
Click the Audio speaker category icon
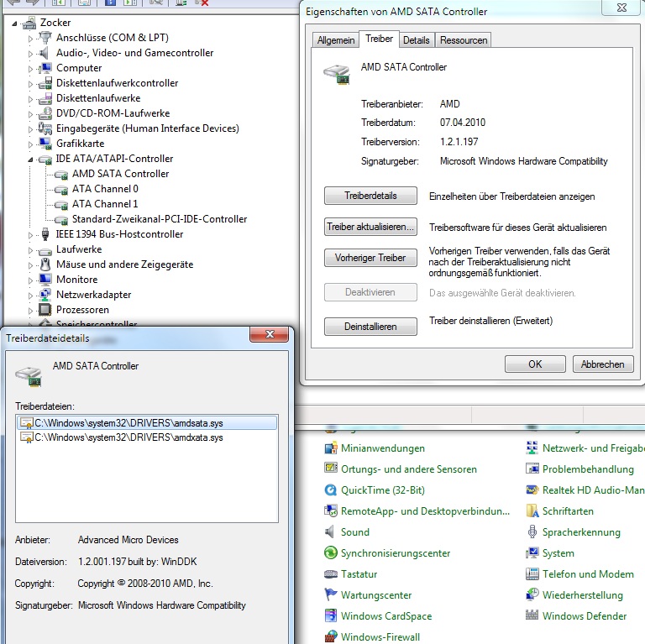pyautogui.click(x=45, y=53)
